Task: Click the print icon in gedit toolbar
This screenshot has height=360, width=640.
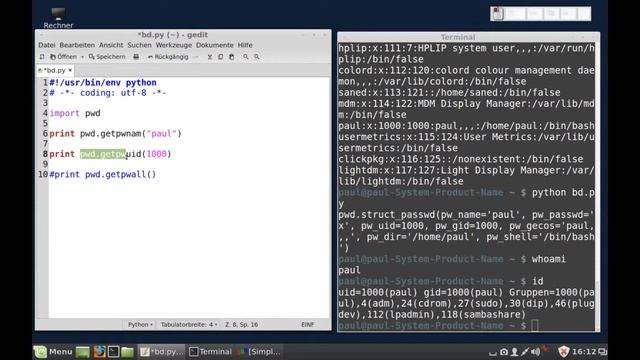Action: pos(136,57)
